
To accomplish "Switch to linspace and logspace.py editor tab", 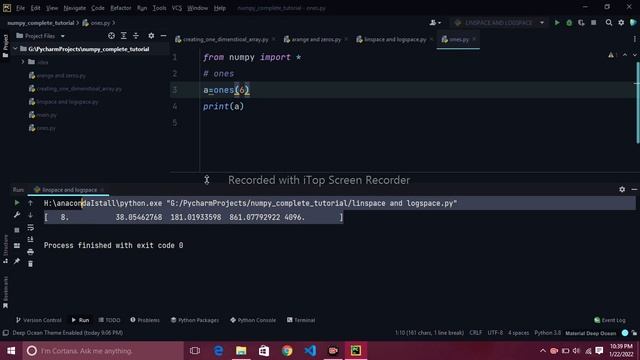I will [x=394, y=39].
